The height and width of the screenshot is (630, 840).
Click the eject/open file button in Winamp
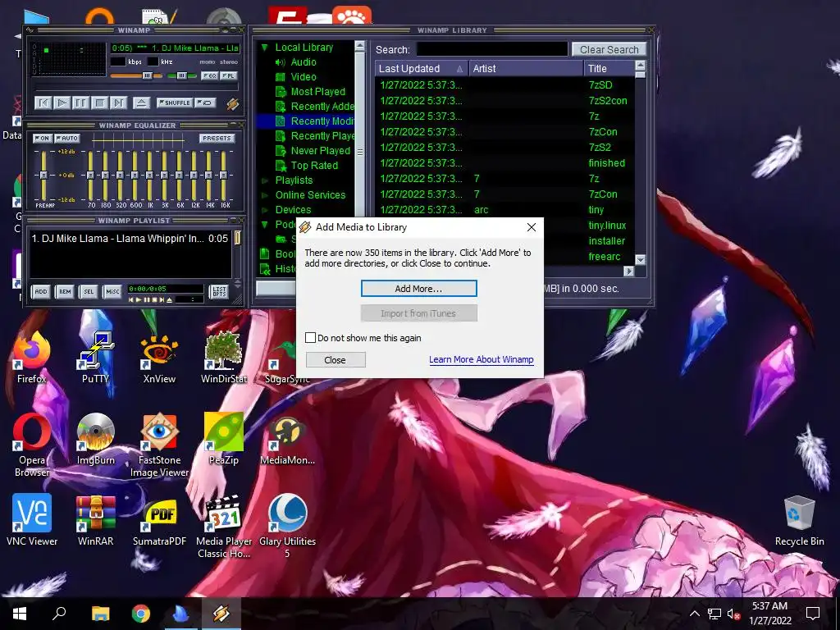[x=141, y=103]
